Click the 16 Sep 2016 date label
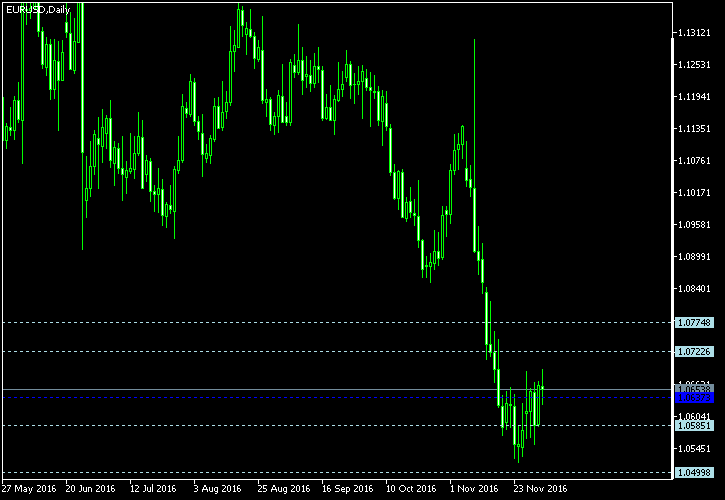 (347, 489)
